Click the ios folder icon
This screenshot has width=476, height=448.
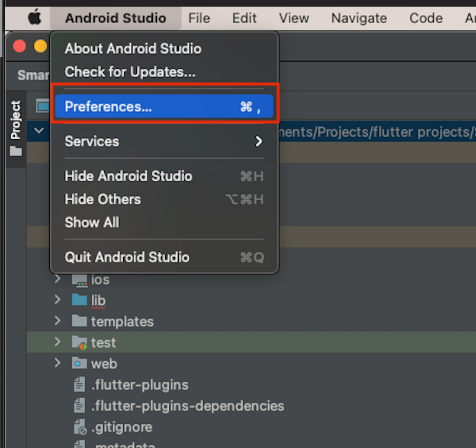(79, 280)
